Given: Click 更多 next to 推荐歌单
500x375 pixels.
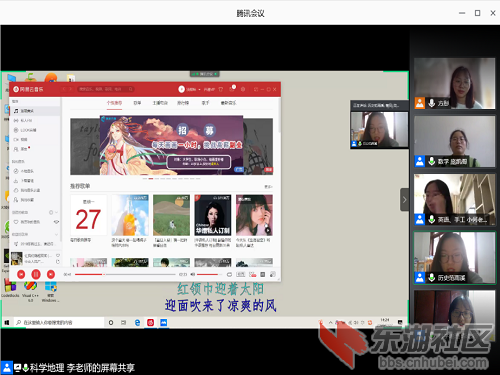Looking at the screenshot, I should pos(268,187).
